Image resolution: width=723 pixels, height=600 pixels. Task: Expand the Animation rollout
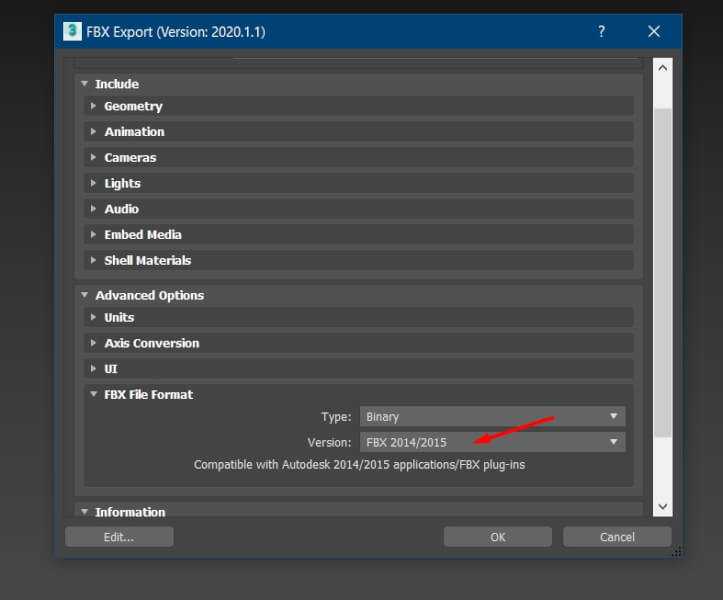coord(358,132)
